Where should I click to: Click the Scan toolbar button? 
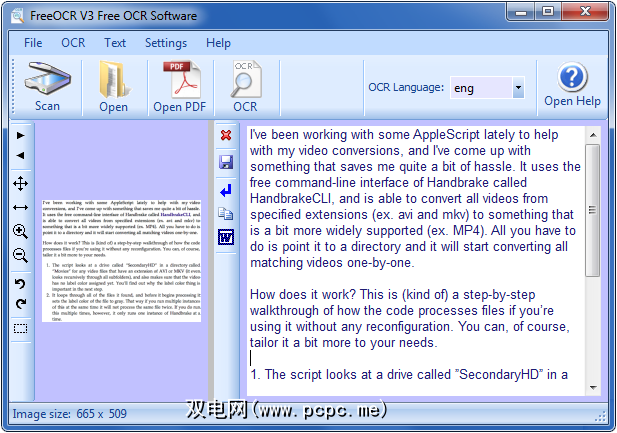pos(47,87)
